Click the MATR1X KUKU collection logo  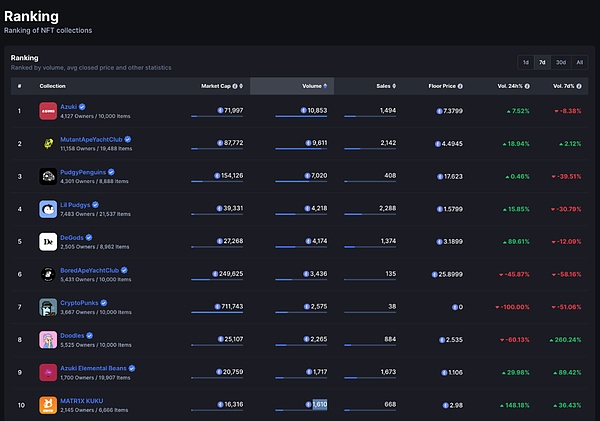[47, 404]
